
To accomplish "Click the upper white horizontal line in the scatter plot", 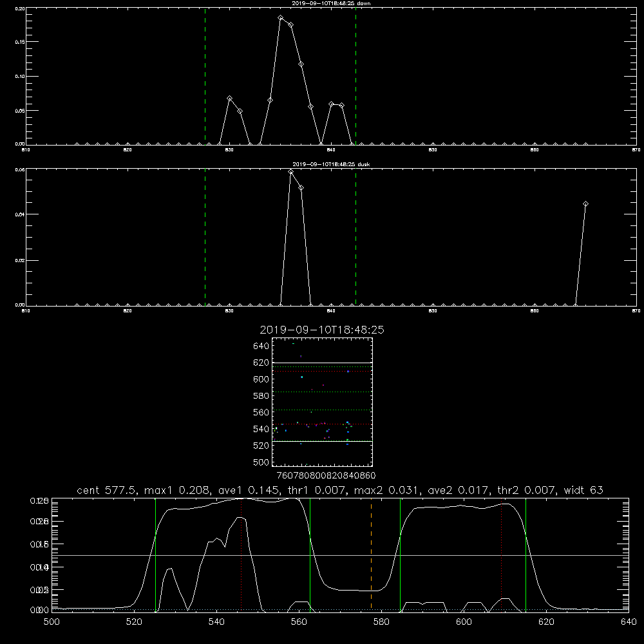I will pos(322,363).
